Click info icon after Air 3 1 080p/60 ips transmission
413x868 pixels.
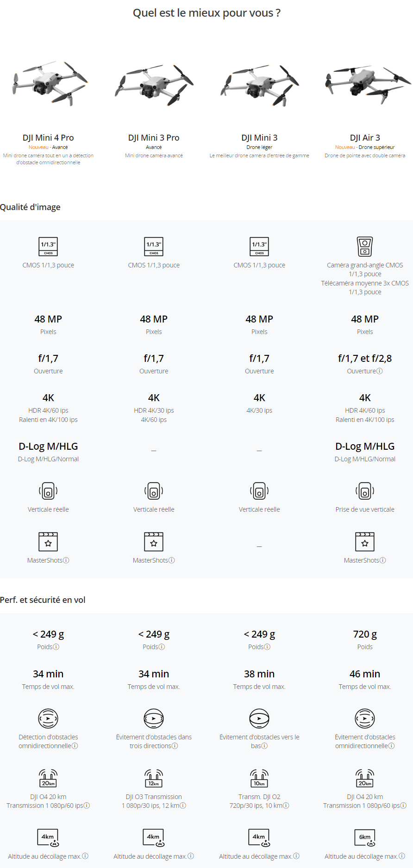404,806
